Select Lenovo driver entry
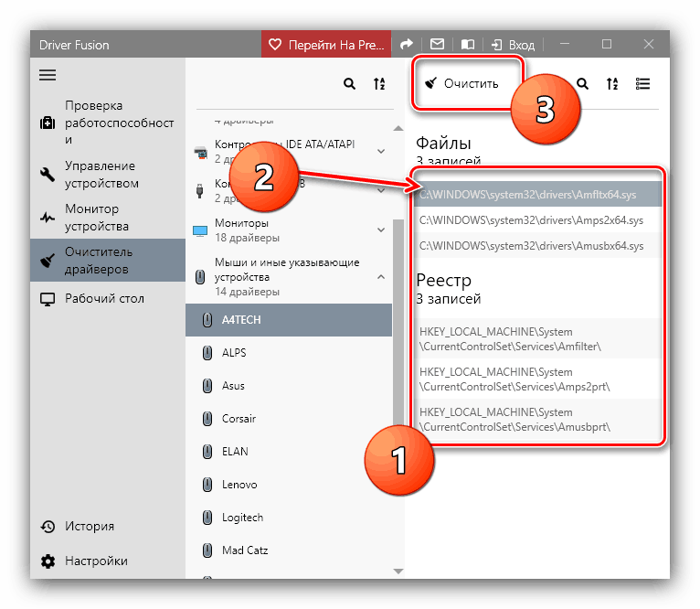This screenshot has height=609, width=700. click(x=289, y=485)
